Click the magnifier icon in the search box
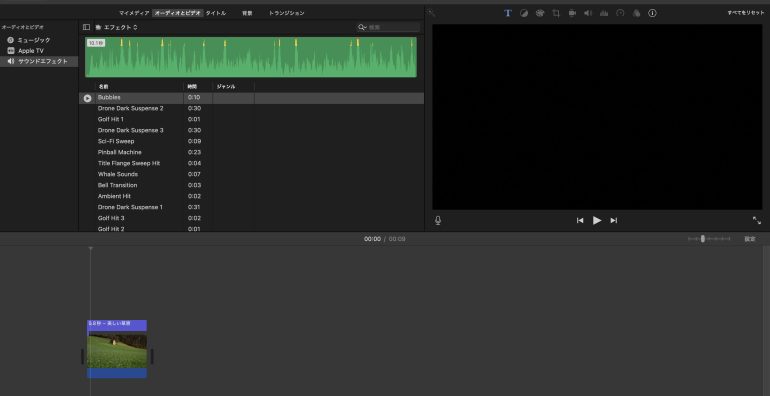Viewport: 770px width, 396px height. pos(362,28)
